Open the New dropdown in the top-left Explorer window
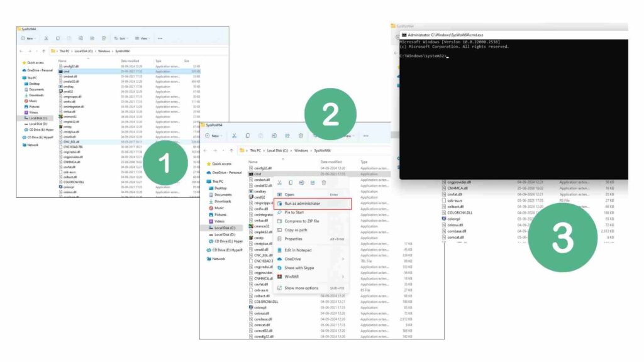 click(x=29, y=38)
